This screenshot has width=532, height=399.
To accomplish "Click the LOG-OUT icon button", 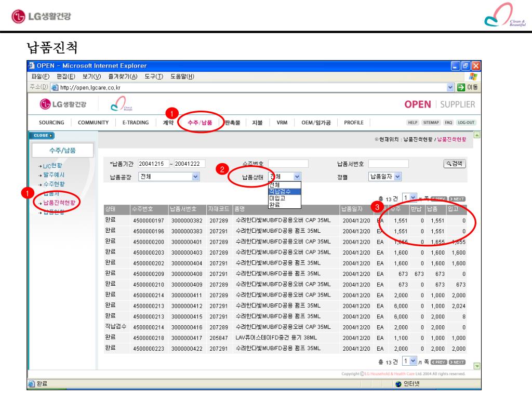I will [x=466, y=123].
